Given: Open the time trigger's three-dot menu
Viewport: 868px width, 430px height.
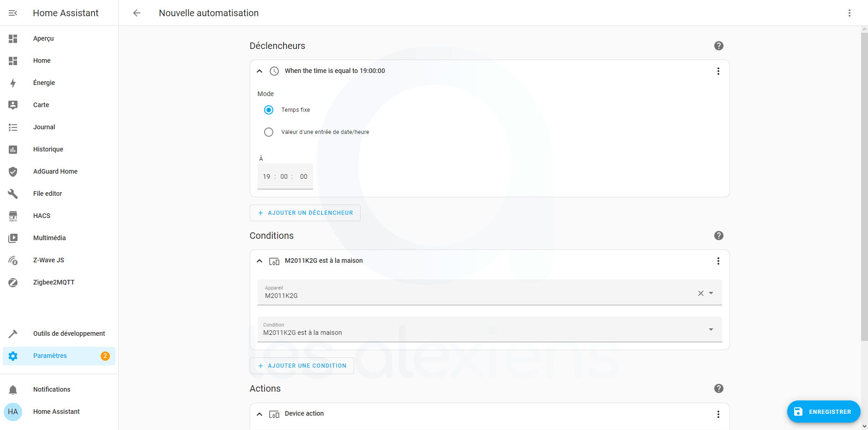Looking at the screenshot, I should [718, 71].
